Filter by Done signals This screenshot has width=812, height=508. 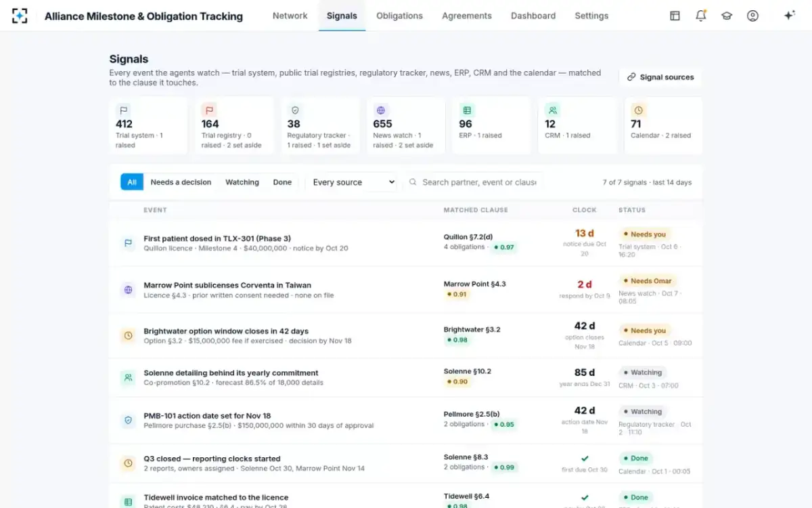point(282,182)
